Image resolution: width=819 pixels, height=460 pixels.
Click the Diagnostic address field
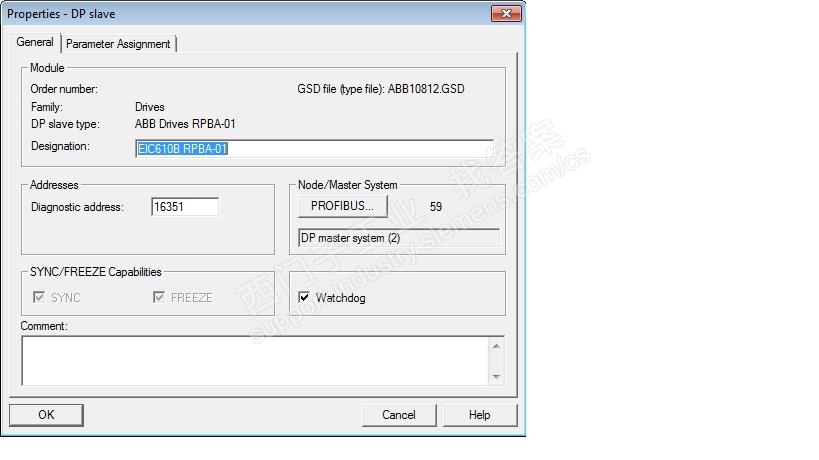[185, 207]
